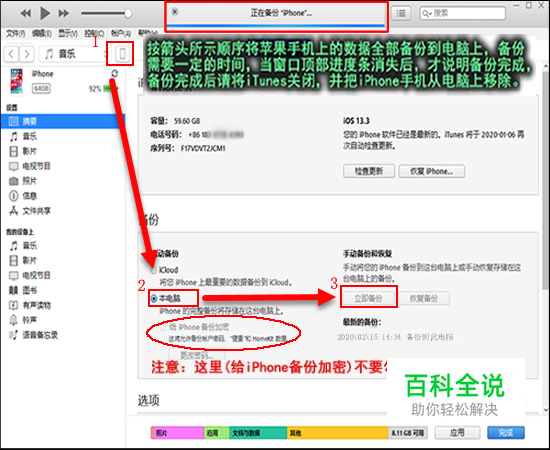Adjust the volume slider knob
Image resolution: width=550 pixels, height=450 pixels.
tap(128, 13)
